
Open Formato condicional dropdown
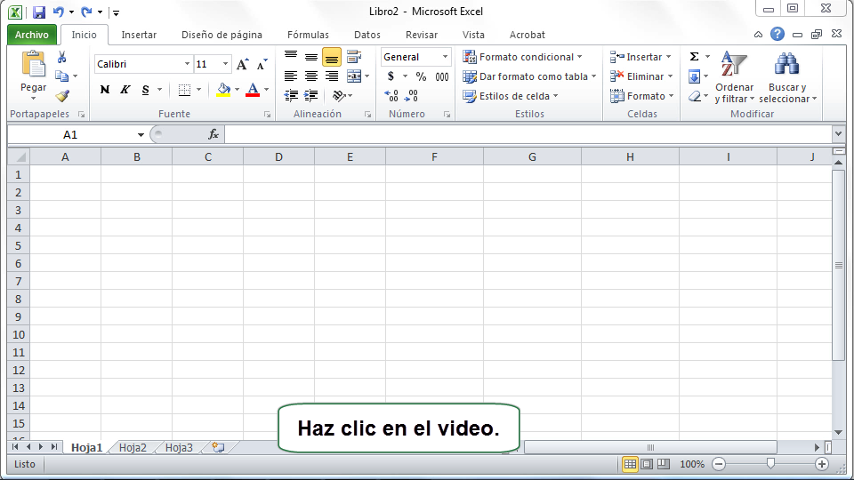click(523, 57)
